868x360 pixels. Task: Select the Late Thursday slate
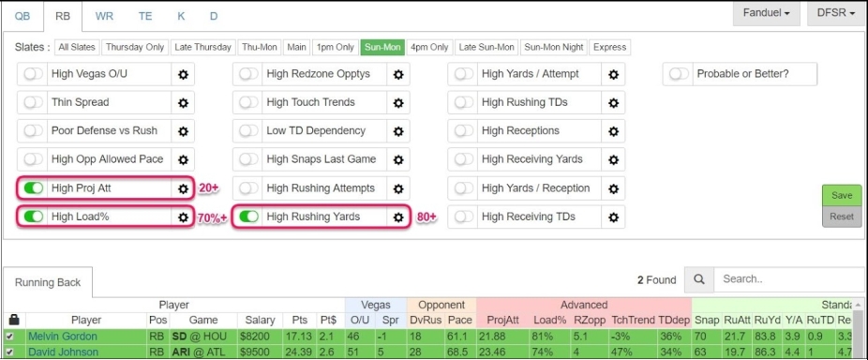click(x=203, y=47)
